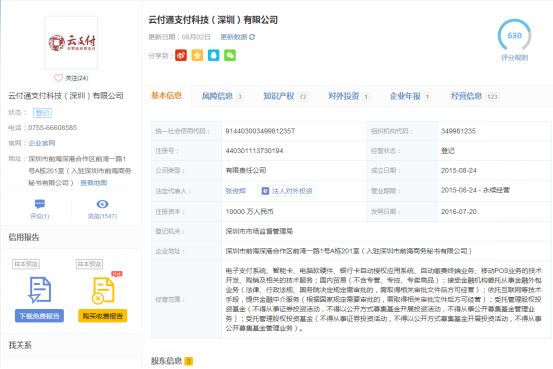Click phone number 0755-66608585

(53, 127)
